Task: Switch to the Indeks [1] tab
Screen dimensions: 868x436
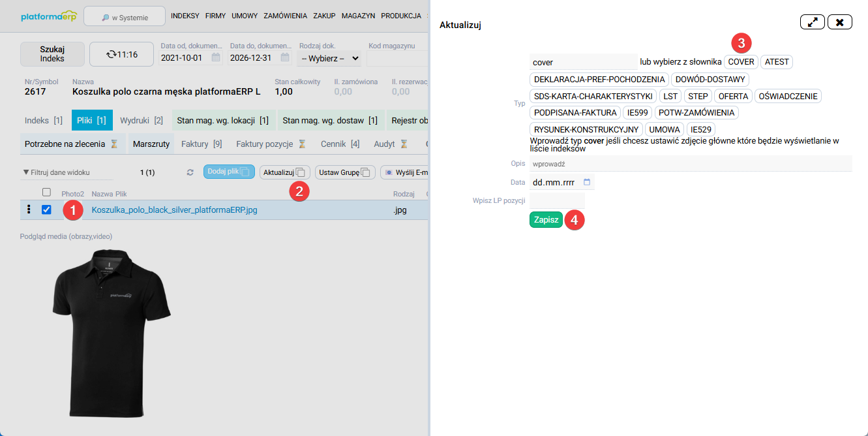Action: point(44,120)
